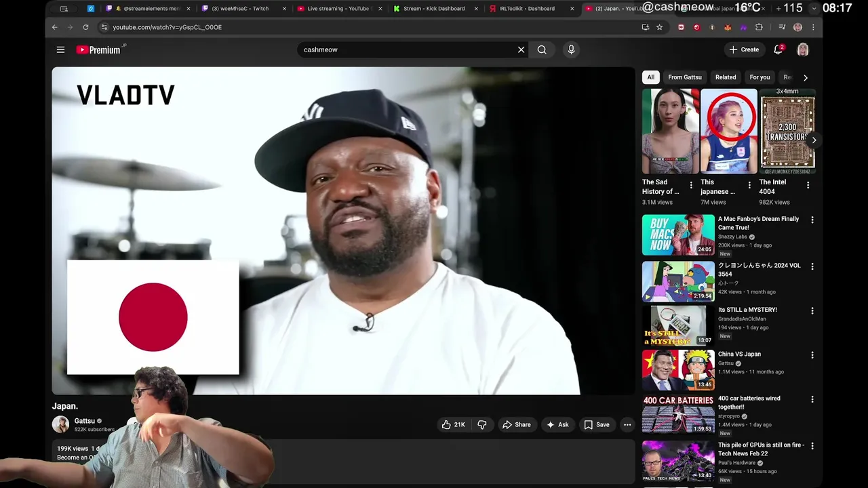Open options for The Sad History short
This screenshot has width=868, height=488.
(x=691, y=185)
